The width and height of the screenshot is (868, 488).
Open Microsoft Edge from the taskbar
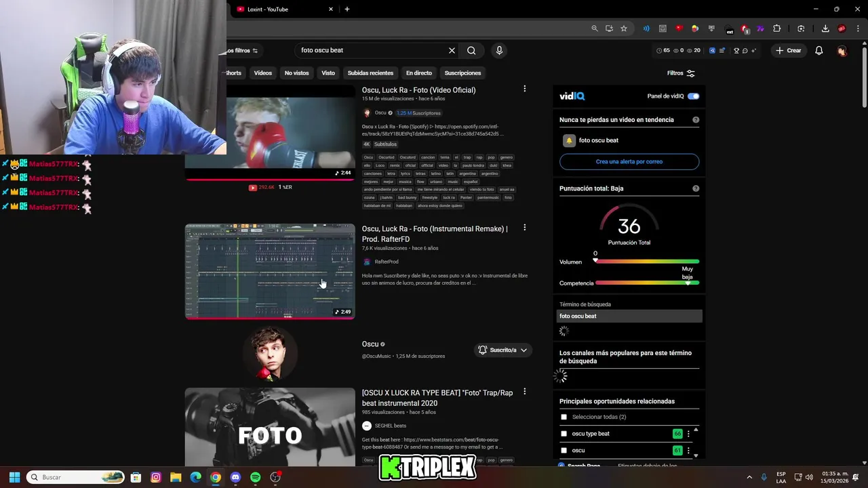[195, 477]
